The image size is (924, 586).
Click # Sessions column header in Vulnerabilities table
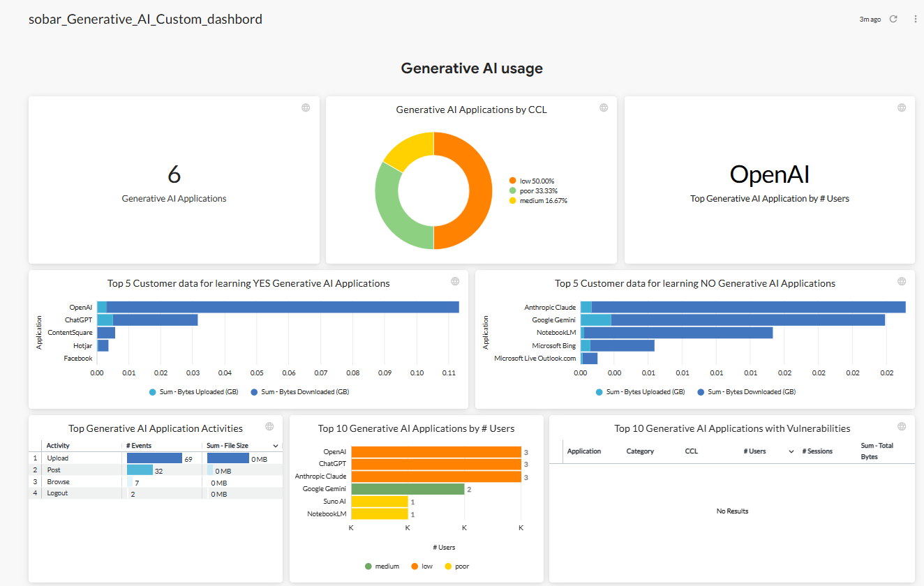tap(817, 451)
